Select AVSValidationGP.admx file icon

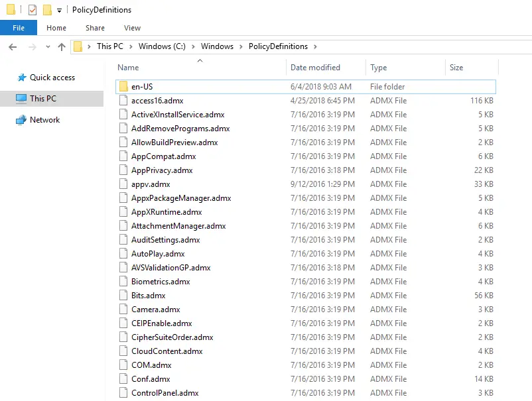[x=123, y=268]
